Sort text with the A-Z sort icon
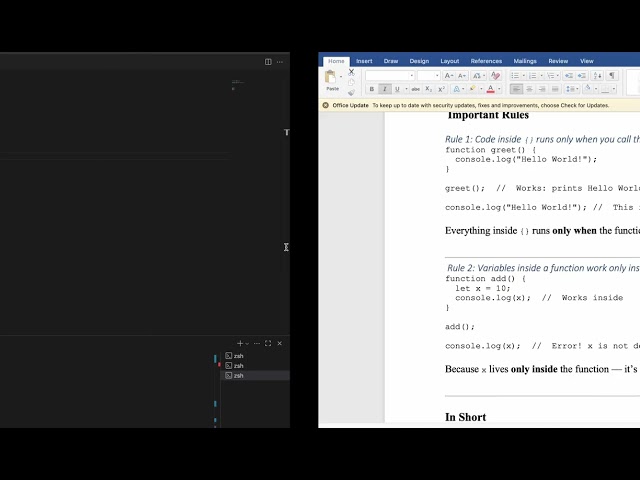 [598, 76]
